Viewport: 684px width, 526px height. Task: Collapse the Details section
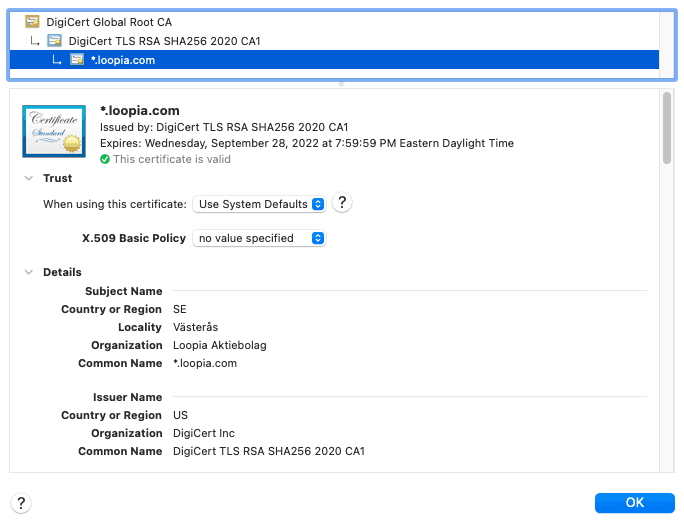pyautogui.click(x=29, y=272)
